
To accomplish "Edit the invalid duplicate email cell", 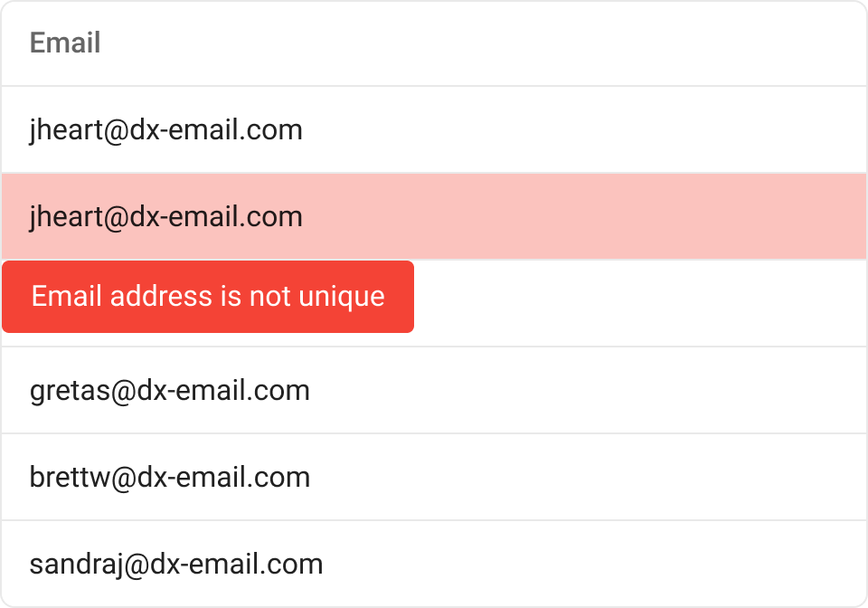I will point(166,217).
